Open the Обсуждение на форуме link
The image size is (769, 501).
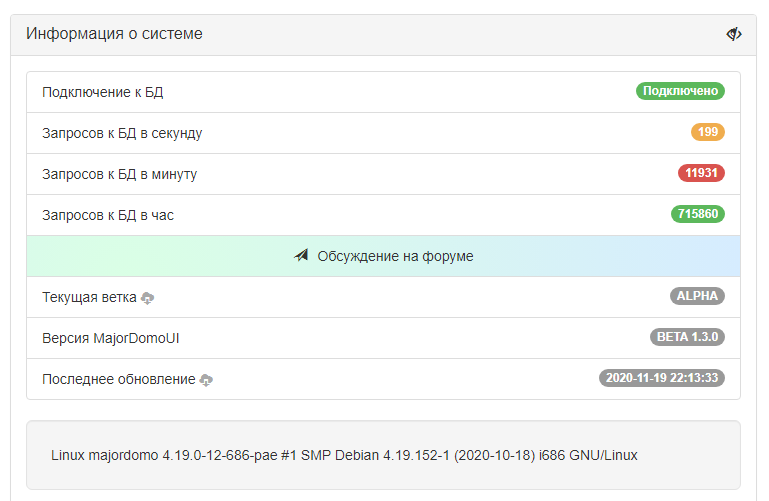(395, 256)
